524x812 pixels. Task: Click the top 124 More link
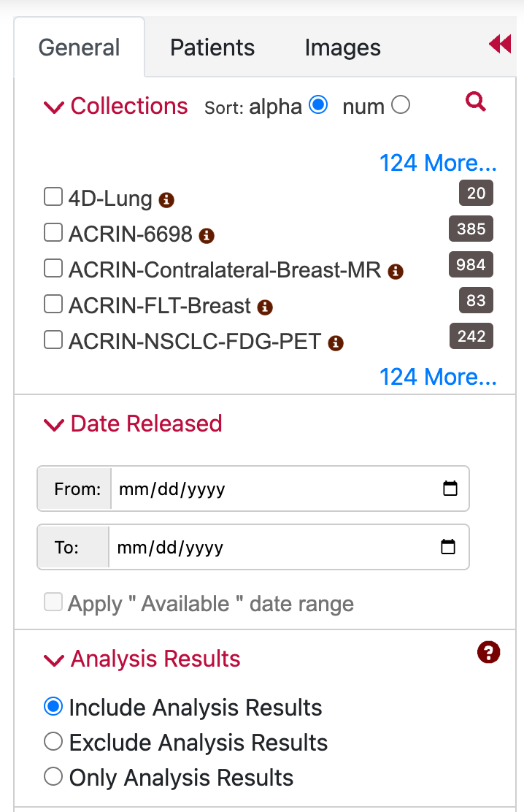click(438, 163)
